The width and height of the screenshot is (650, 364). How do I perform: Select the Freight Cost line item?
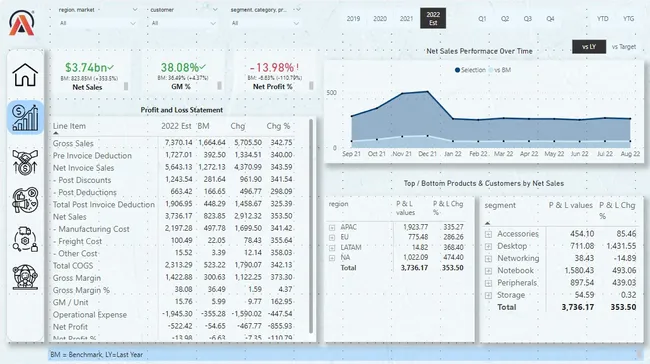77,241
